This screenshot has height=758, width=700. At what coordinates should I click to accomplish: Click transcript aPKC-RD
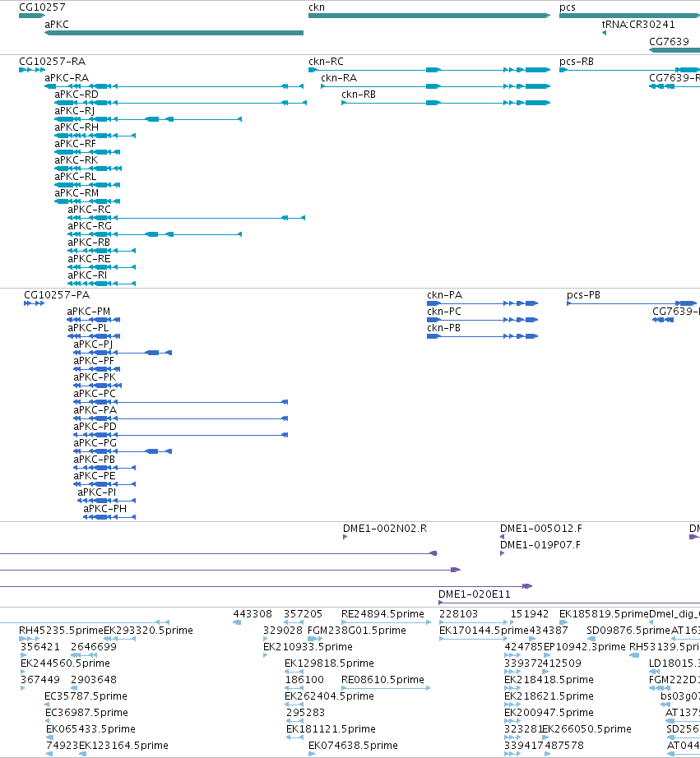click(x=76, y=95)
